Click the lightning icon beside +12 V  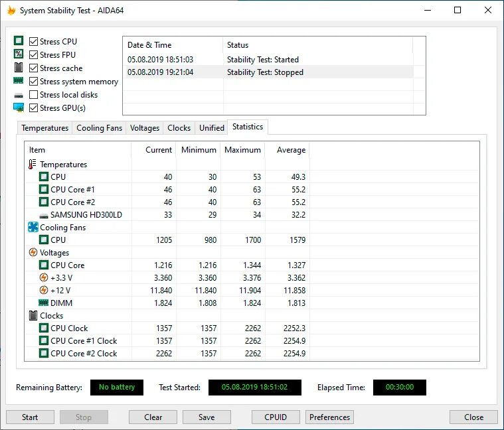(x=44, y=290)
